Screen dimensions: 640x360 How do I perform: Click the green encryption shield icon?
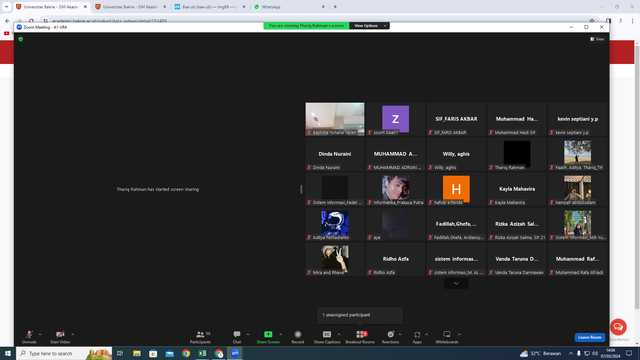point(21,39)
